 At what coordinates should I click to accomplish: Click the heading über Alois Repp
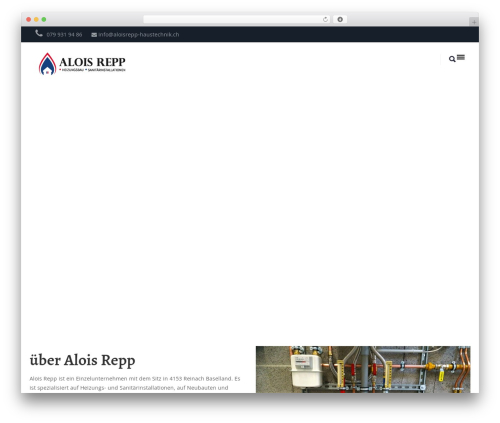click(82, 360)
